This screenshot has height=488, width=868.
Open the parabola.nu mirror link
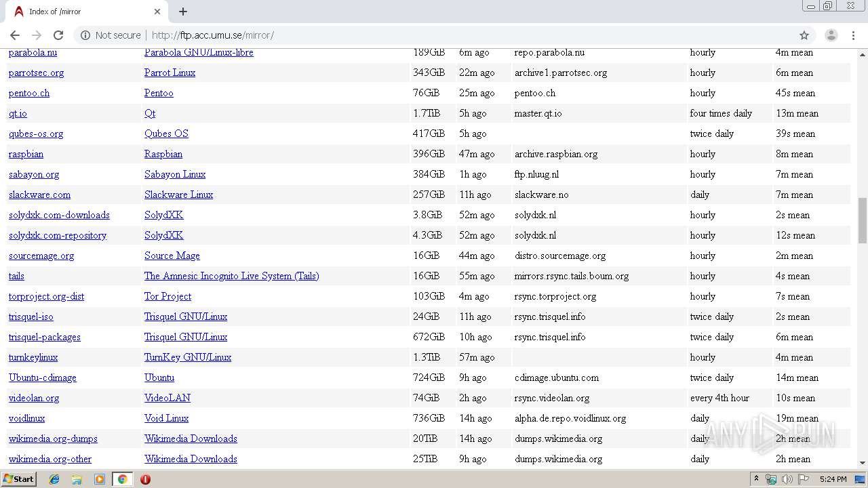33,52
